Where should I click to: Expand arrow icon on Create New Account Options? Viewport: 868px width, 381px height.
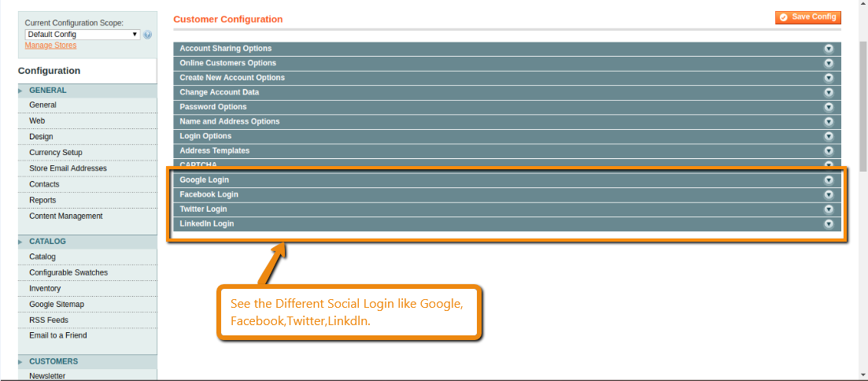pyautogui.click(x=829, y=78)
